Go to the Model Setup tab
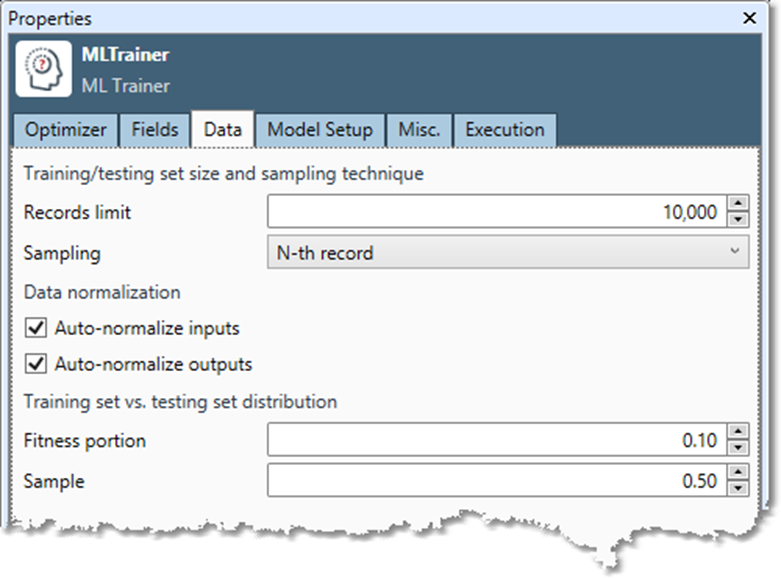The height and width of the screenshot is (580, 781). (x=320, y=130)
